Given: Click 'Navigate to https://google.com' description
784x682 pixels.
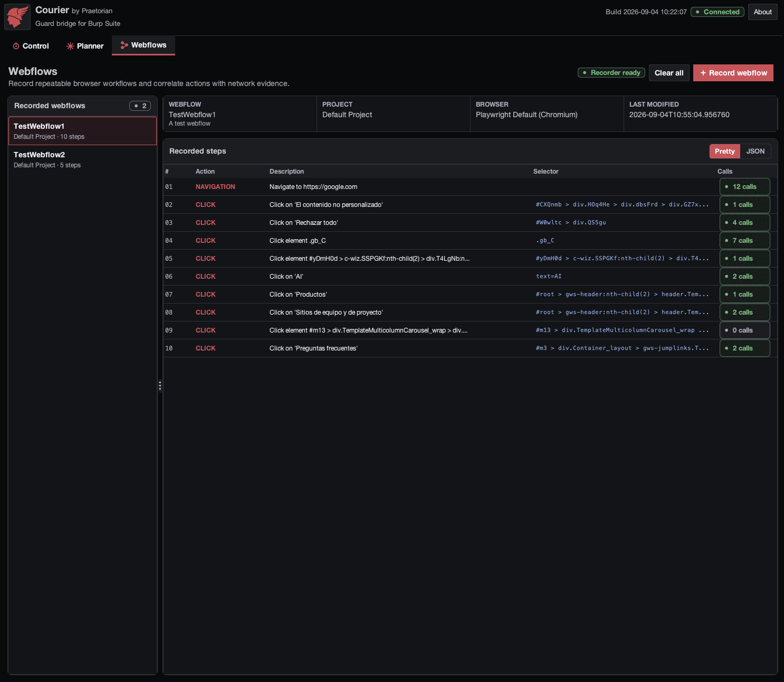Looking at the screenshot, I should [x=313, y=187].
